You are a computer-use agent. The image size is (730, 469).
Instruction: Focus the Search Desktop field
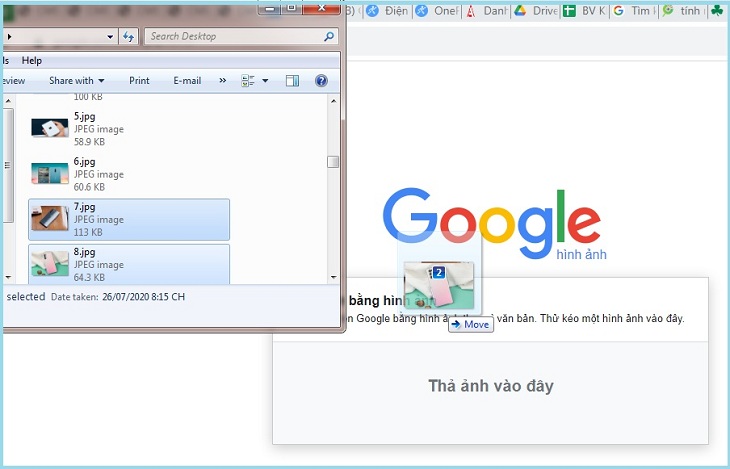click(x=241, y=36)
